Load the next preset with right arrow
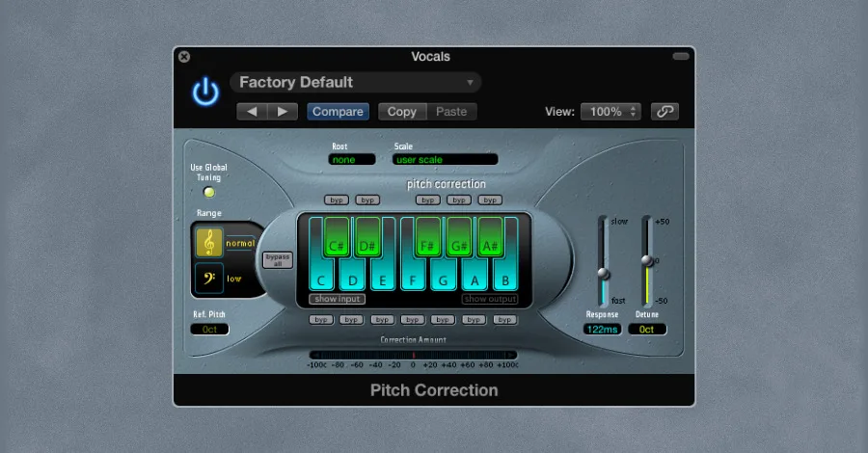Screen dimensions: 868x453 tap(283, 112)
